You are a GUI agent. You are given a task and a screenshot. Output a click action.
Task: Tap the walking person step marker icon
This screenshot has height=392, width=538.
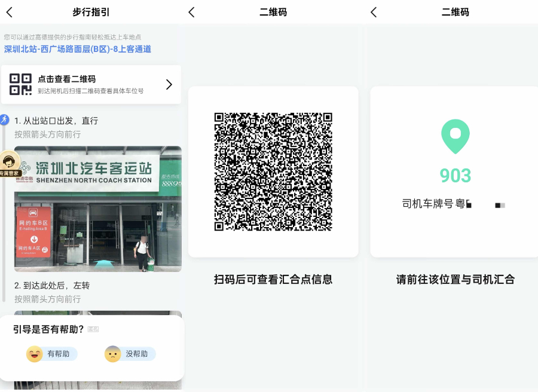[5, 120]
